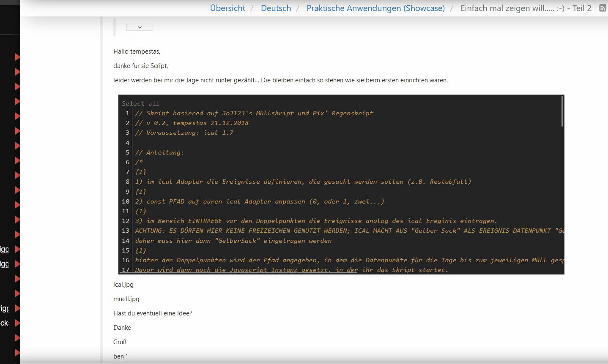The width and height of the screenshot is (608, 364).
Task: Expand the collapsed quote chevron button
Action: [140, 27]
